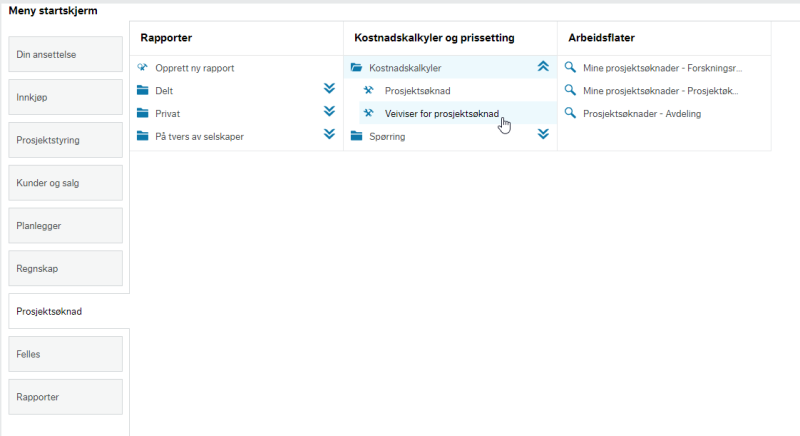Viewport: 800px width, 436px height.
Task: Click the På tvers av selskaper folder icon
Action: click(x=143, y=136)
